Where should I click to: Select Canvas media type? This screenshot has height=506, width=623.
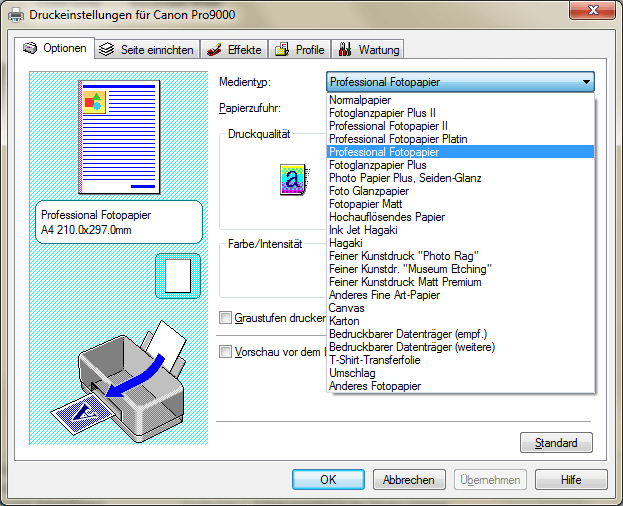(x=460, y=308)
